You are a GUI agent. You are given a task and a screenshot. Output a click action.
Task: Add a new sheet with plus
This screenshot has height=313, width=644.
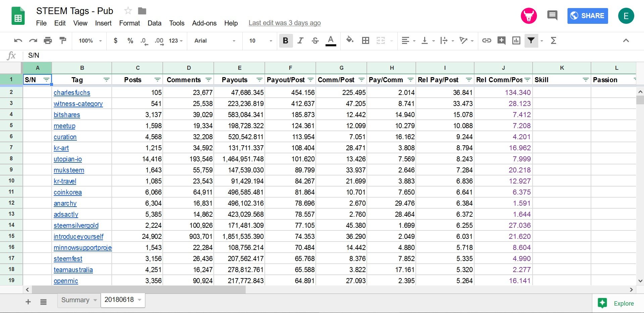(28, 302)
